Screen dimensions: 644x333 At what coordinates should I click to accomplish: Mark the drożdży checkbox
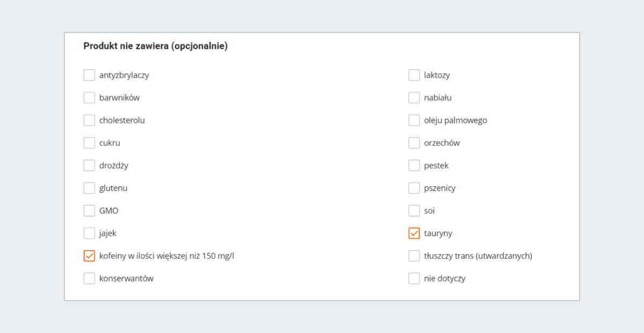click(x=89, y=165)
